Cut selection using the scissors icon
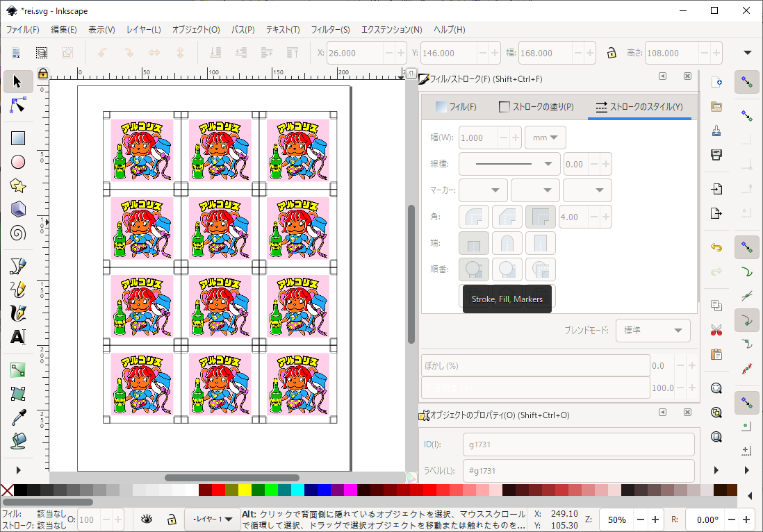 click(x=716, y=330)
